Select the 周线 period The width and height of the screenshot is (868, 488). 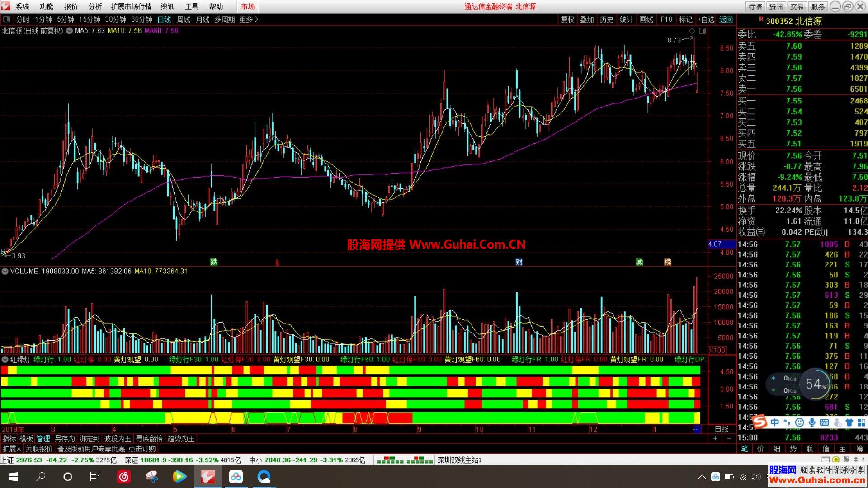coord(184,19)
